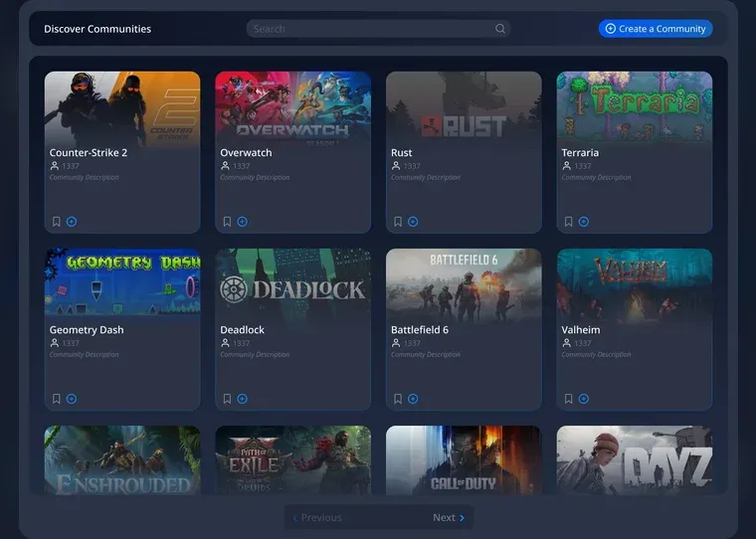Open the Enshrouded community card

tap(122, 459)
